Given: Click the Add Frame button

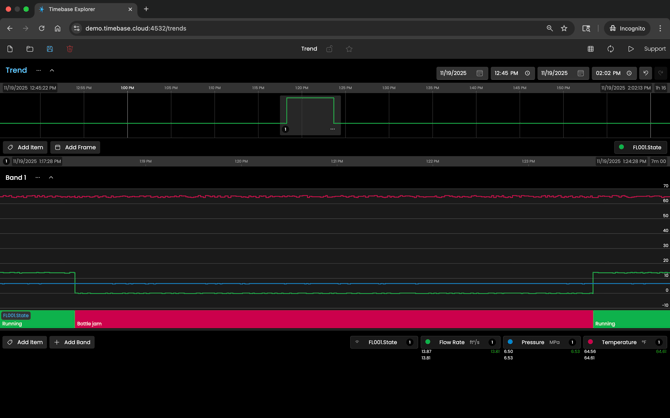Looking at the screenshot, I should click(x=75, y=147).
